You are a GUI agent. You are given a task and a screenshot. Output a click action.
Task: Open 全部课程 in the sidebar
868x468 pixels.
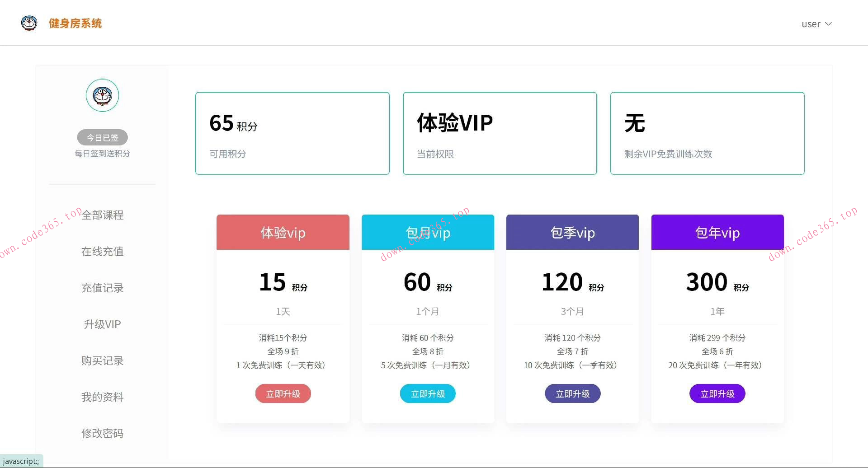coord(102,215)
